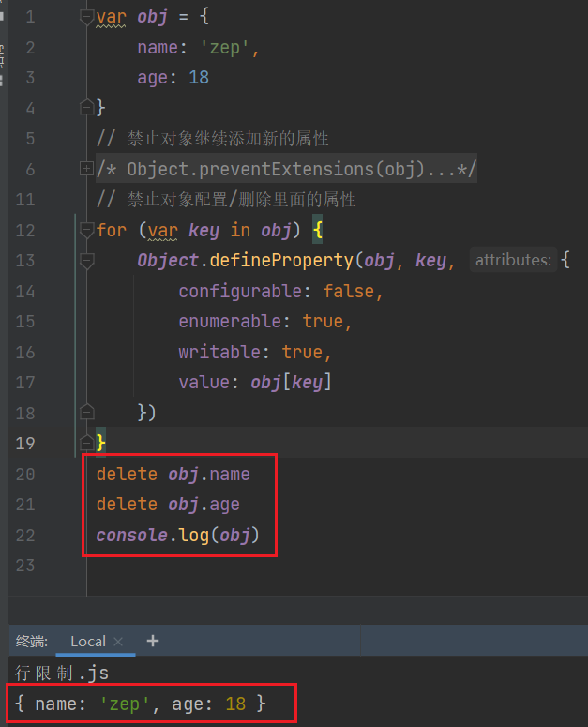Click 'obj[key]' expression on line 17
The height and width of the screenshot is (727, 588).
[291, 383]
